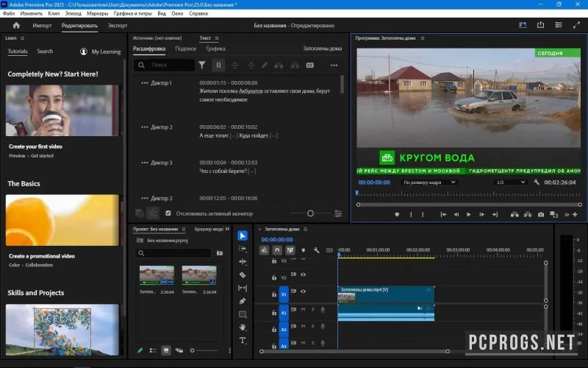Click the filter icon in transcript toolbar
This screenshot has height=368, width=588.
[x=201, y=65]
